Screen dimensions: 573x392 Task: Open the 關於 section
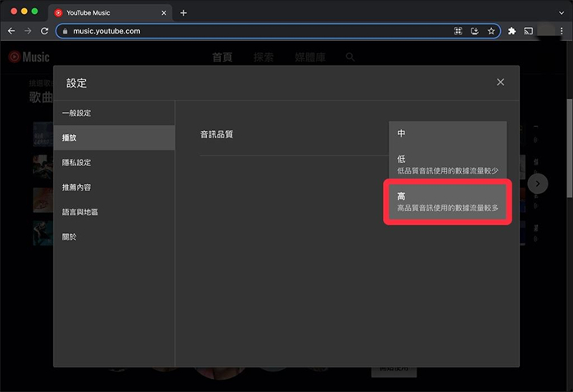coord(69,237)
